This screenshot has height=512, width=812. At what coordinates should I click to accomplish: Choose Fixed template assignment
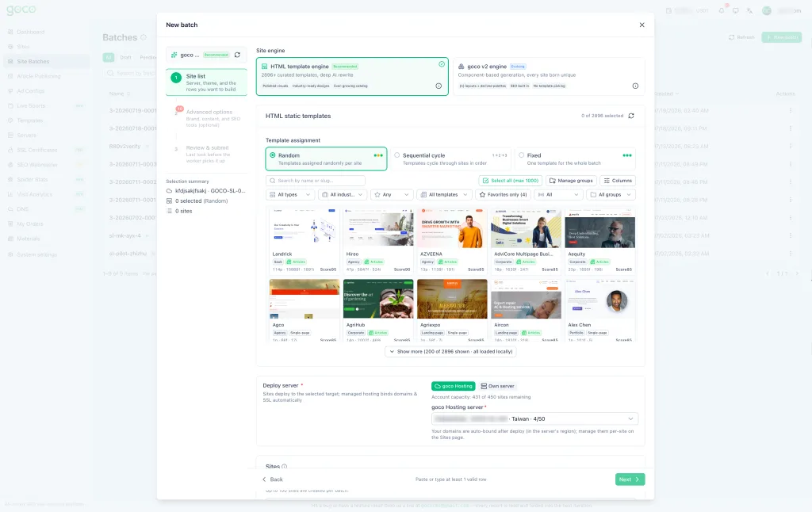pyautogui.click(x=575, y=159)
